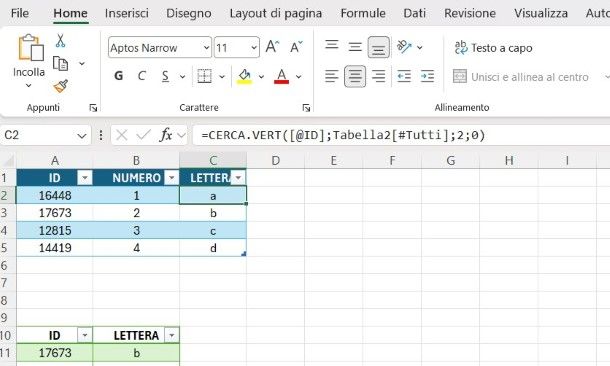Select column D header
The height and width of the screenshot is (366, 610).
tap(275, 160)
